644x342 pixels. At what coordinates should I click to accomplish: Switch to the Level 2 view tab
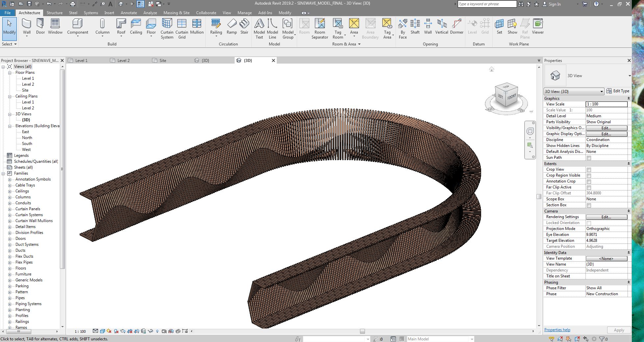point(123,61)
